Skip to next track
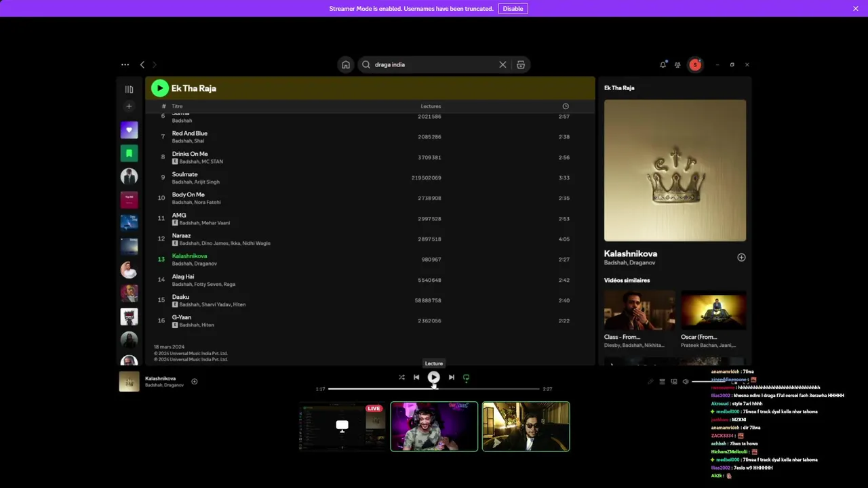This screenshot has height=488, width=868. [x=452, y=378]
